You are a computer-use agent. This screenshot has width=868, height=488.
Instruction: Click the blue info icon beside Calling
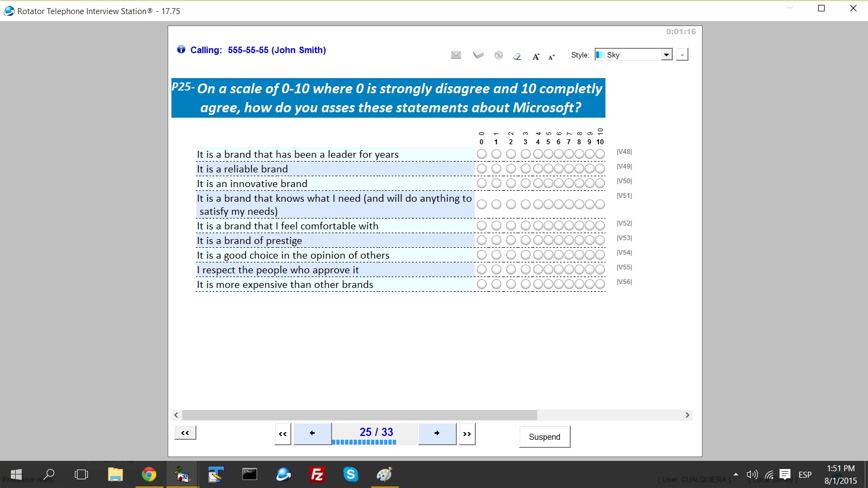coord(181,49)
